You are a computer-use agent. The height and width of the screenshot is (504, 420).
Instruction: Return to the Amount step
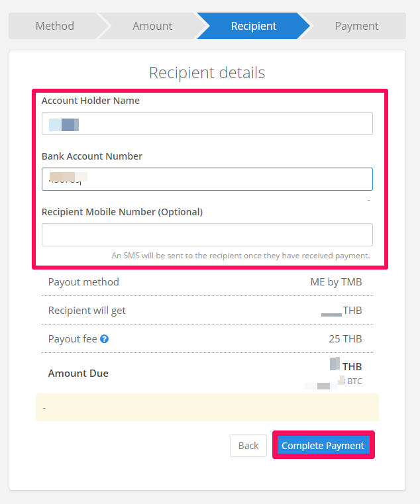coord(152,26)
